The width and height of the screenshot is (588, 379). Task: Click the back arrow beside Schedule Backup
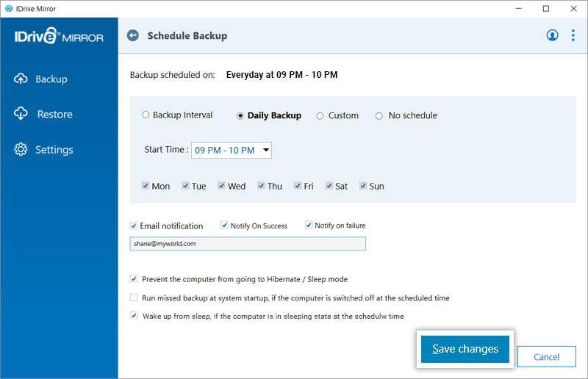(133, 35)
